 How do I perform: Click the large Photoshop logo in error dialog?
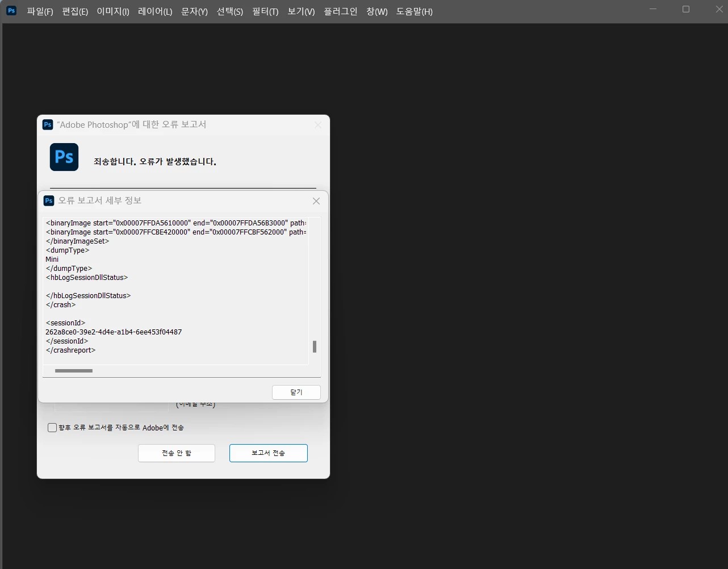[x=64, y=157]
